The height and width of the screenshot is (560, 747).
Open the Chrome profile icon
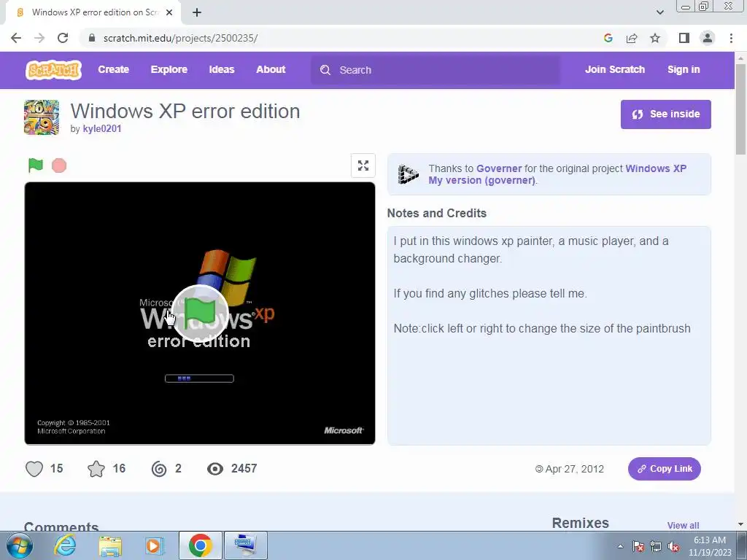(708, 38)
